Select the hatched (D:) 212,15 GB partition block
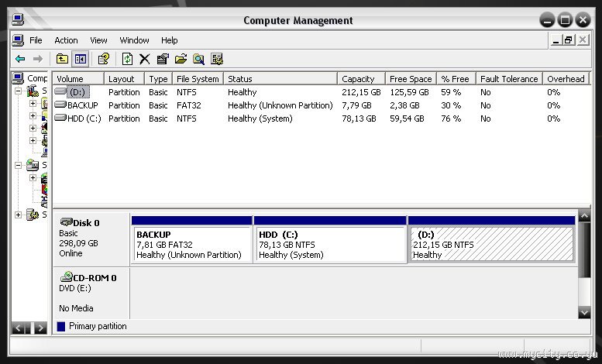This screenshot has width=602, height=364. (492, 244)
